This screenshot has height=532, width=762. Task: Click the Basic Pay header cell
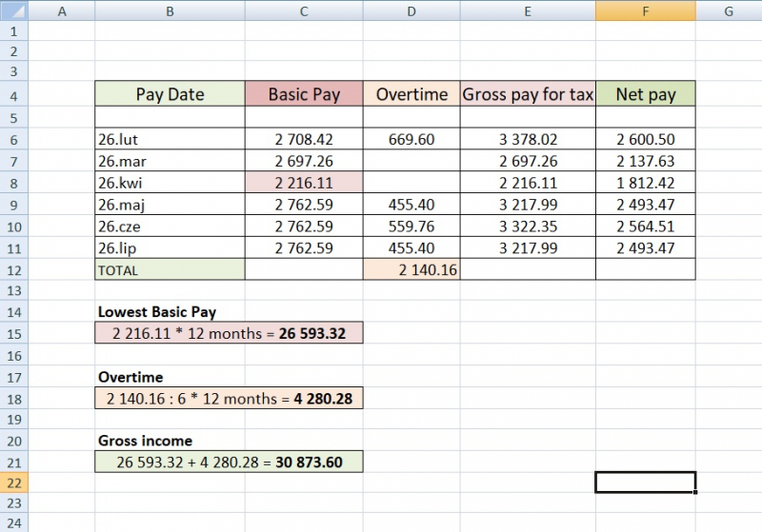(304, 94)
